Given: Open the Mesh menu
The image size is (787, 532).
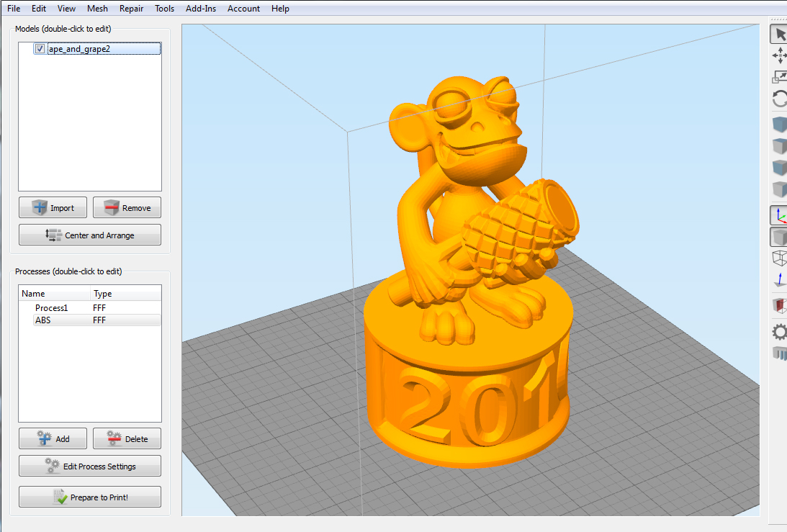Looking at the screenshot, I should coord(97,9).
